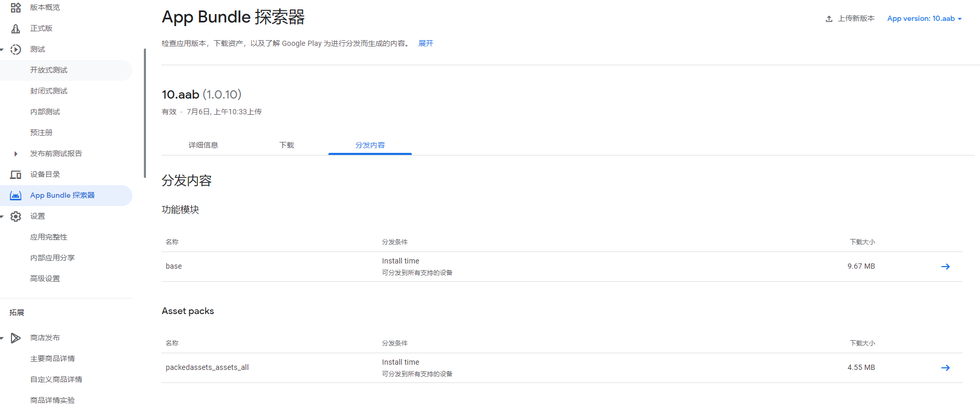The height and width of the screenshot is (408, 980).
Task: Switch to the 下载 tab
Action: tap(287, 145)
